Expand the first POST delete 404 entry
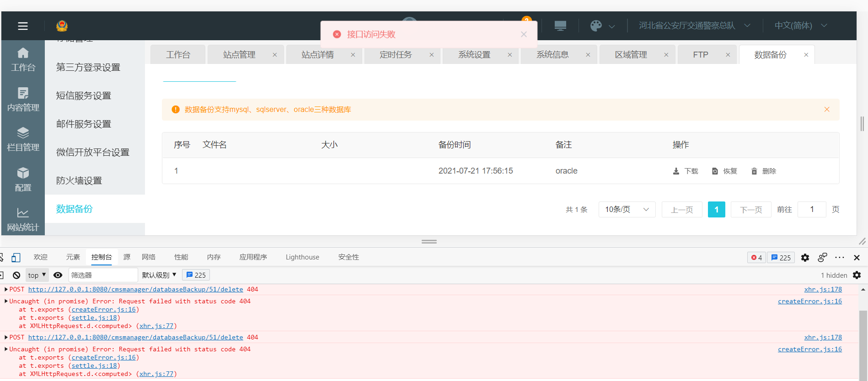This screenshot has width=868, height=381. tap(6, 289)
